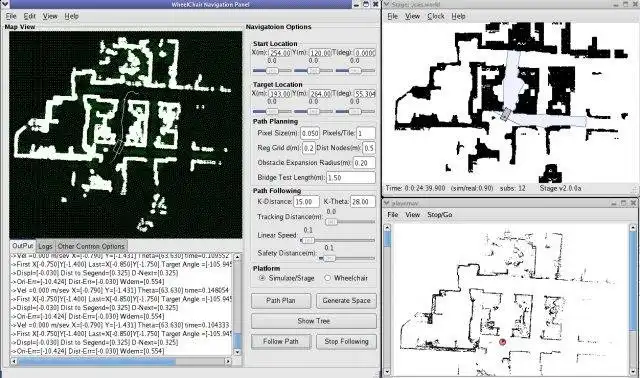Open File menu in playernav window
Screen dimensions: 640x378
pos(393,215)
